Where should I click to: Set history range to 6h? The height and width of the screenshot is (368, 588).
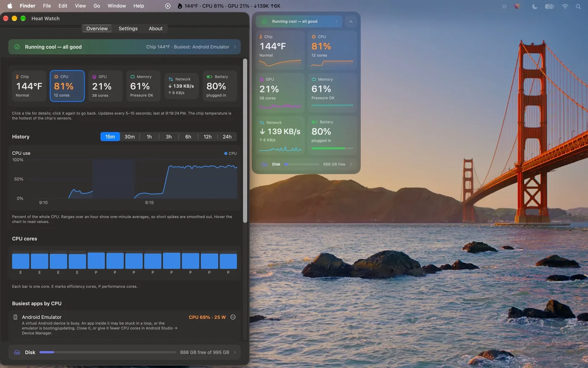coord(188,137)
